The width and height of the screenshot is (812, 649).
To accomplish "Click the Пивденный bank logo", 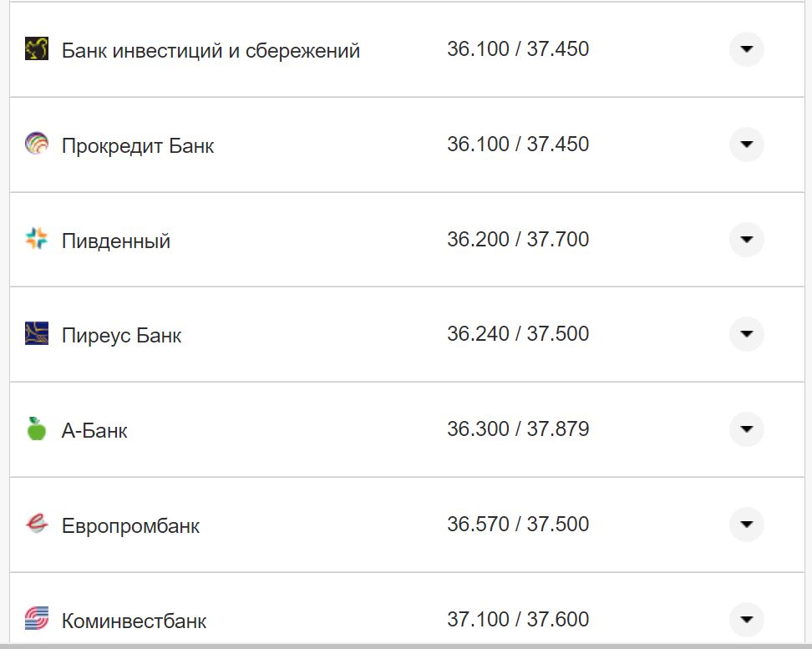I will 35,239.
